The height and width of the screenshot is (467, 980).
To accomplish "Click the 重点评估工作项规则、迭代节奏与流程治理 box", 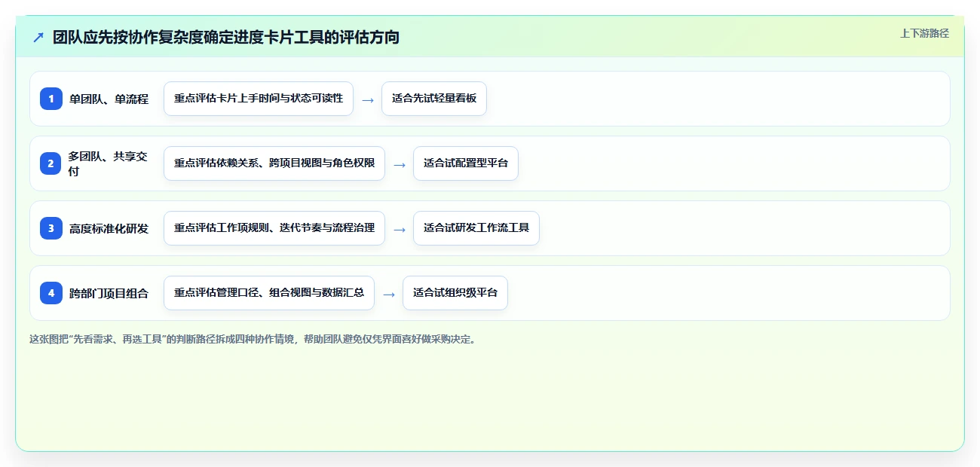I will click(274, 228).
